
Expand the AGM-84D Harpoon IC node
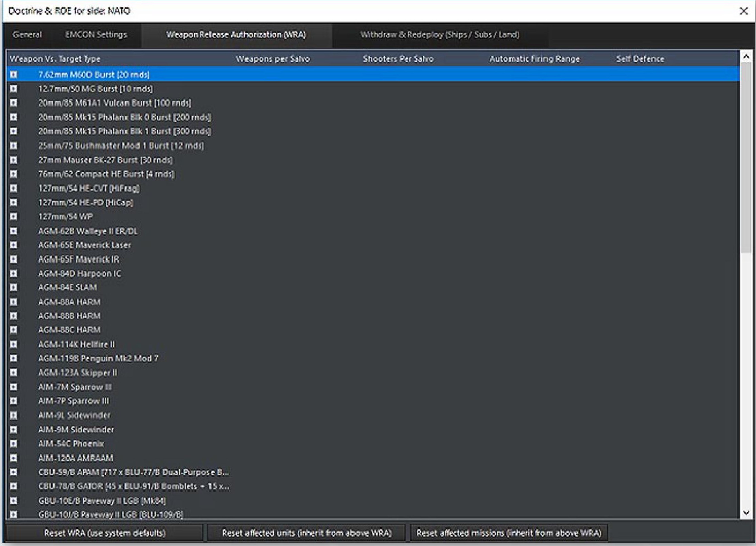pos(14,274)
